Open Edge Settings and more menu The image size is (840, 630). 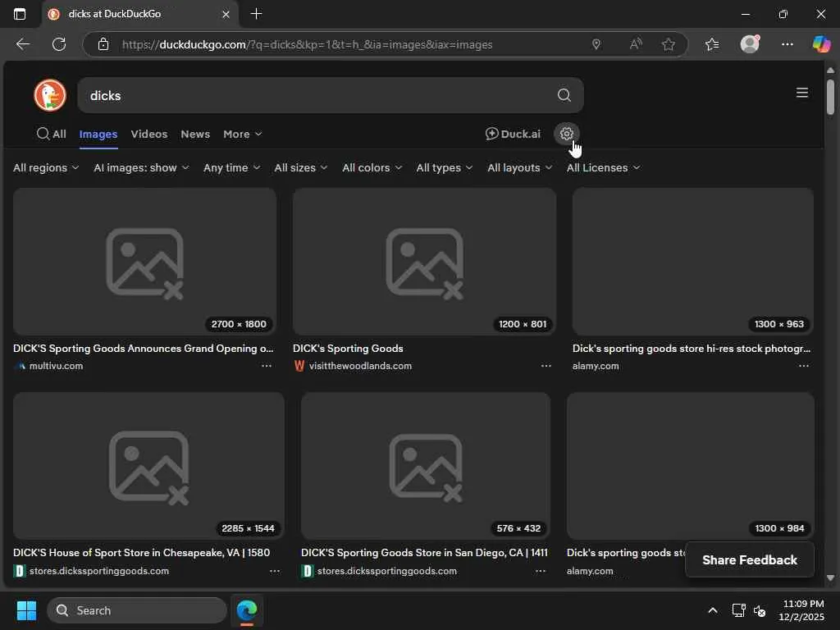coord(787,44)
